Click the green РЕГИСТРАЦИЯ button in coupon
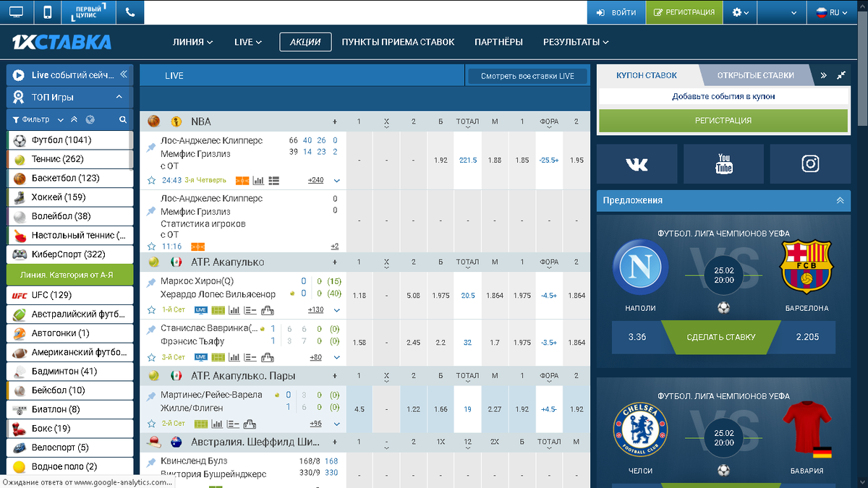The width and height of the screenshot is (868, 488). [x=723, y=121]
